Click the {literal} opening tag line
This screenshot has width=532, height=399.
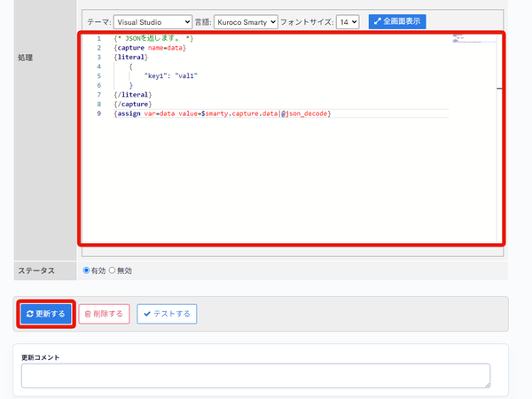[x=131, y=57]
